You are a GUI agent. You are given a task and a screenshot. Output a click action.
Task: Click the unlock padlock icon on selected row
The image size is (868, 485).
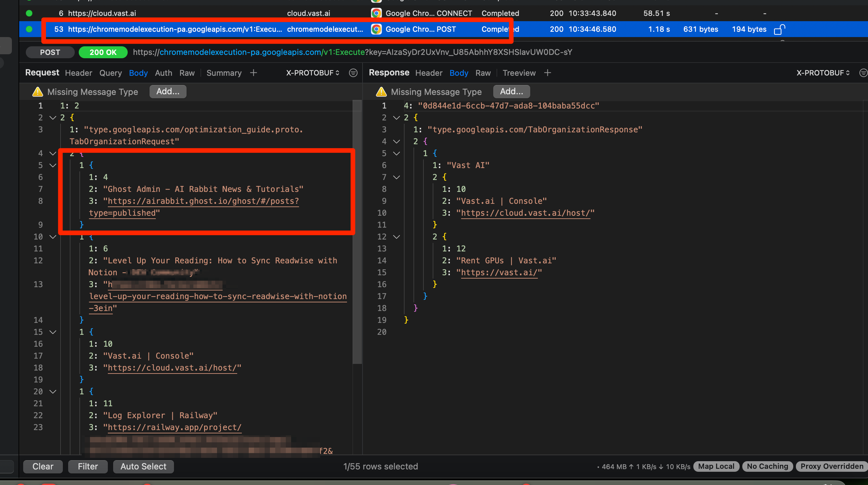pos(779,29)
